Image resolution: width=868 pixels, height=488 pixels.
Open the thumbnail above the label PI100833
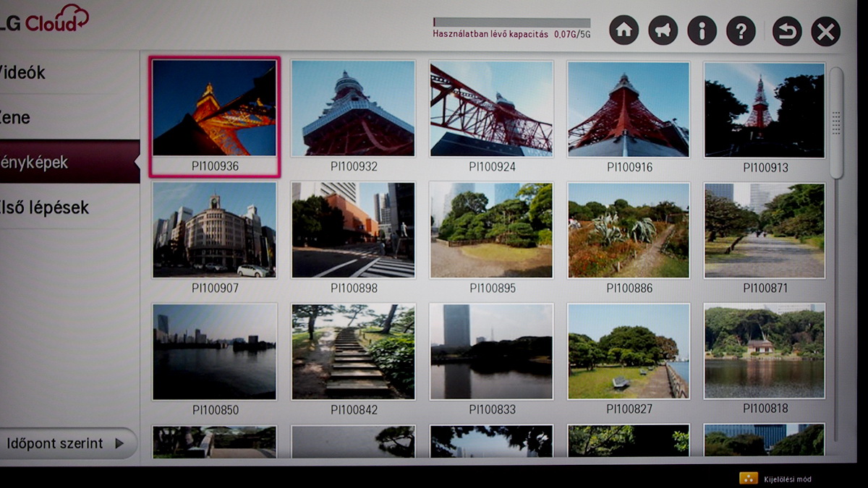491,351
